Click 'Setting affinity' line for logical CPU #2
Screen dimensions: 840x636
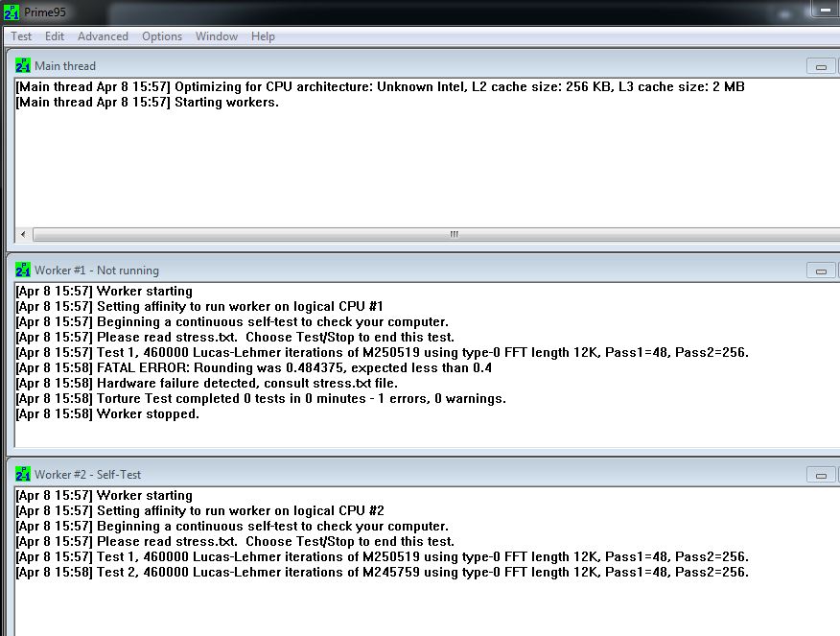[199, 510]
